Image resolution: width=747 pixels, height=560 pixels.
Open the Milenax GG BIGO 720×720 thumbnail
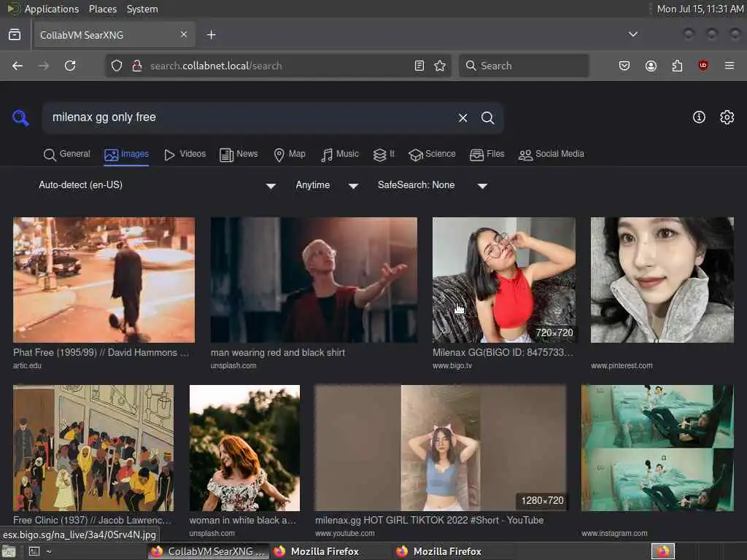tap(503, 280)
